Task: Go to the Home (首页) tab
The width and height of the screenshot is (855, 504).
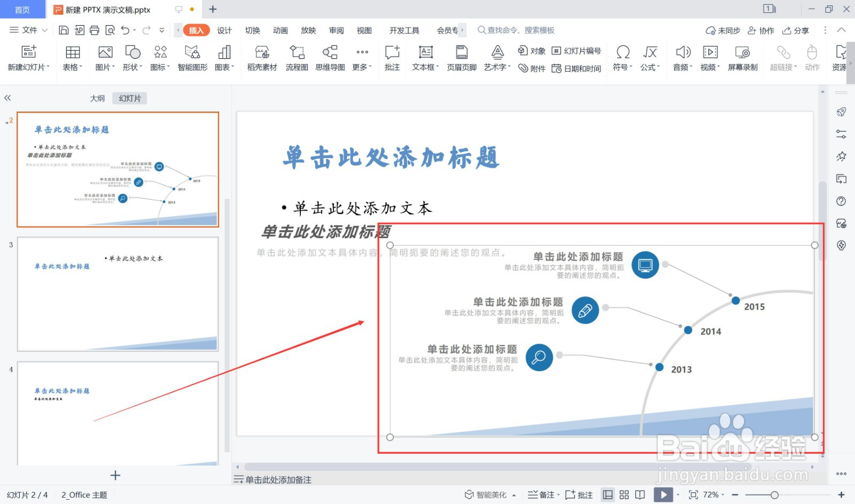Action: pyautogui.click(x=22, y=10)
